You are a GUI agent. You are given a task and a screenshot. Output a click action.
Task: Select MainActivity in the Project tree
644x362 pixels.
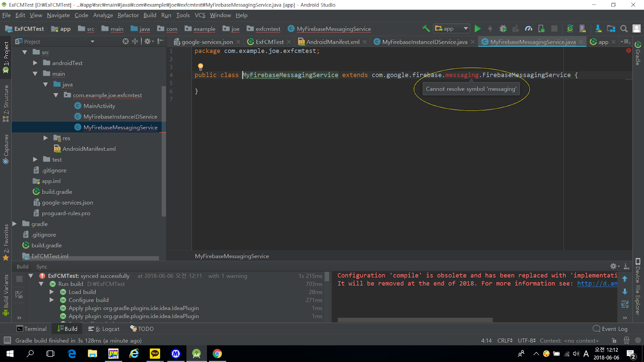tap(99, 106)
